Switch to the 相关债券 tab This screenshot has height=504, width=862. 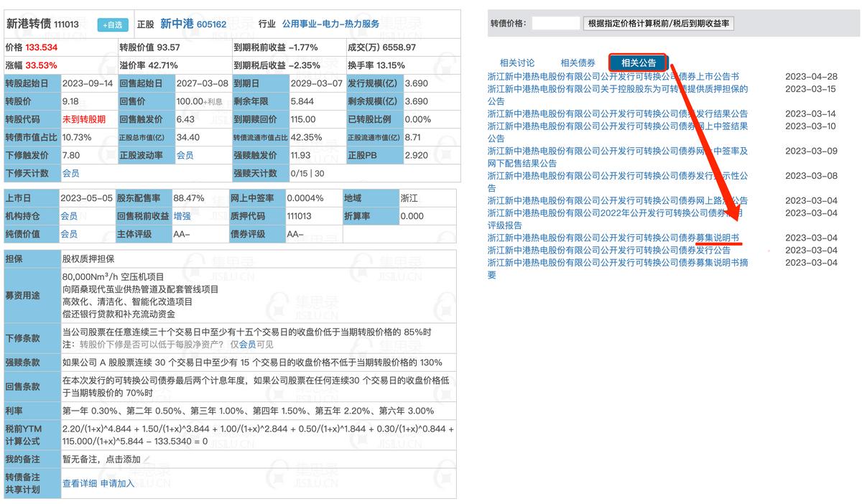pyautogui.click(x=577, y=62)
